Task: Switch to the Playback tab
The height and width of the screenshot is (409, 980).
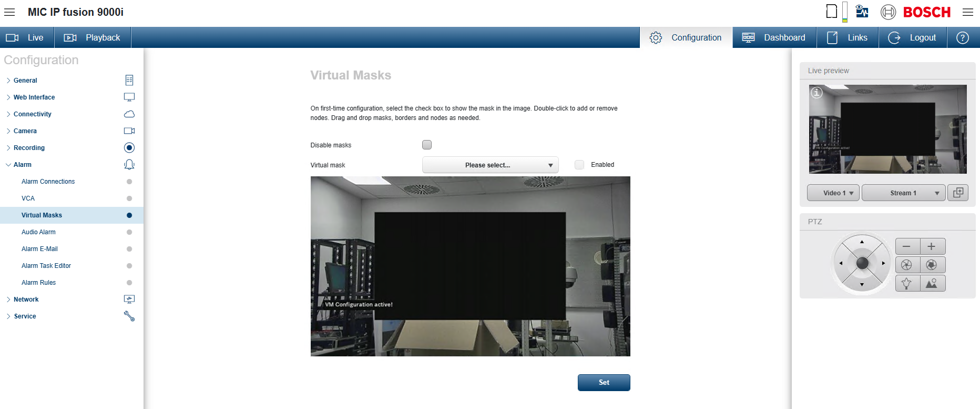Action: click(x=93, y=37)
